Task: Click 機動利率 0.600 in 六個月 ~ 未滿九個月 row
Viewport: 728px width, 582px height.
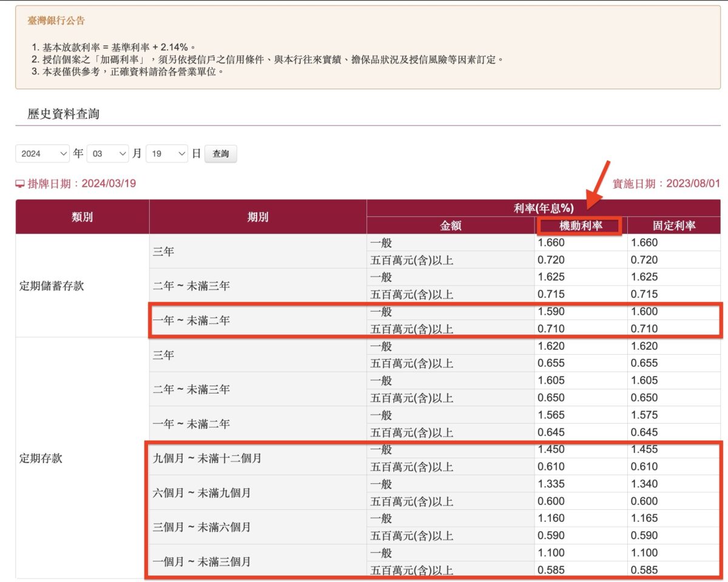Action: point(551,501)
